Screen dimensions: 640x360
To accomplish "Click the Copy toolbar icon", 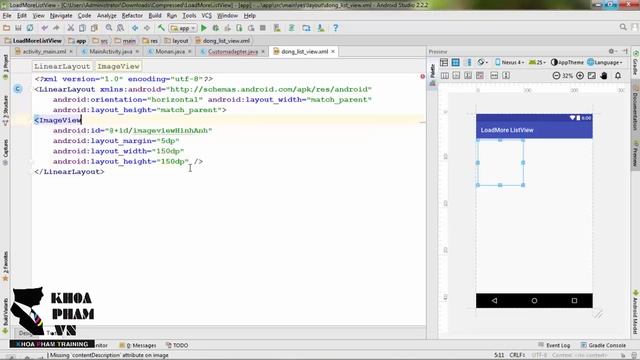I will [x=82, y=28].
